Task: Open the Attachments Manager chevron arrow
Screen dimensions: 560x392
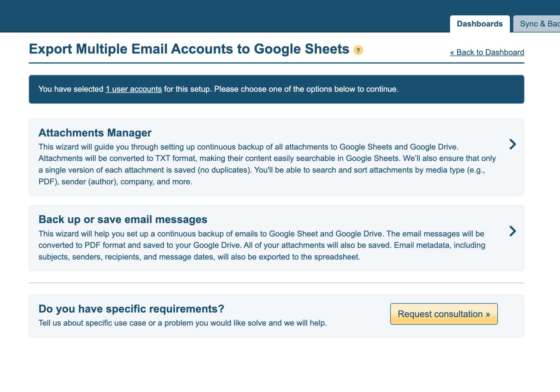Action: coord(512,144)
